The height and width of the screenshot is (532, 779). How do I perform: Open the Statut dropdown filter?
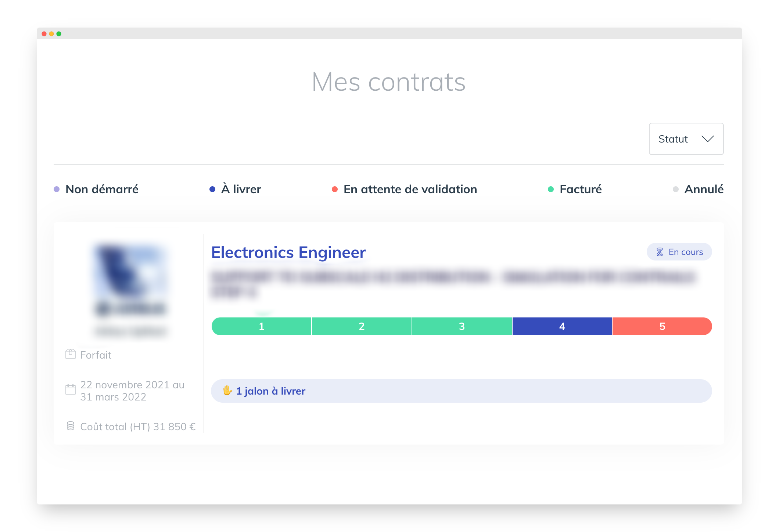[x=686, y=139]
